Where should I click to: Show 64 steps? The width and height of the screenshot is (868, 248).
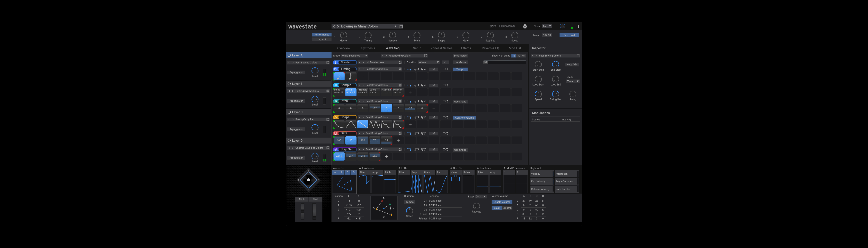[x=524, y=56]
